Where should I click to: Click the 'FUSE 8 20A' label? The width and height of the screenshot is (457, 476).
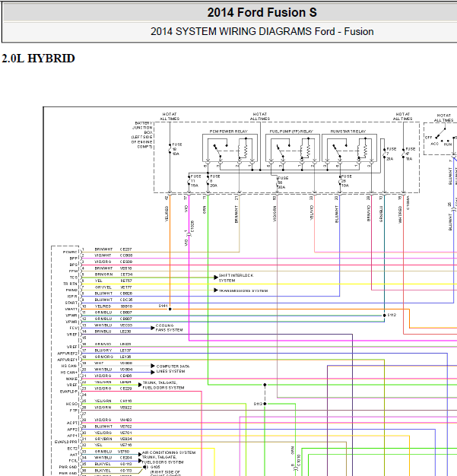tap(214, 181)
